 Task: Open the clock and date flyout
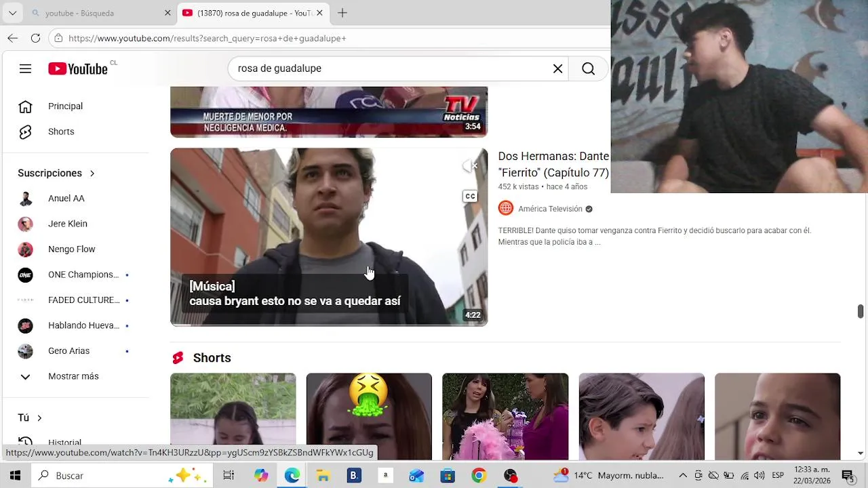point(812,475)
